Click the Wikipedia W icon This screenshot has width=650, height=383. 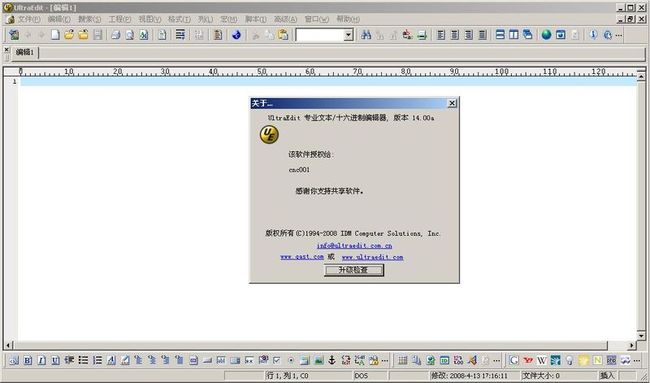click(541, 360)
